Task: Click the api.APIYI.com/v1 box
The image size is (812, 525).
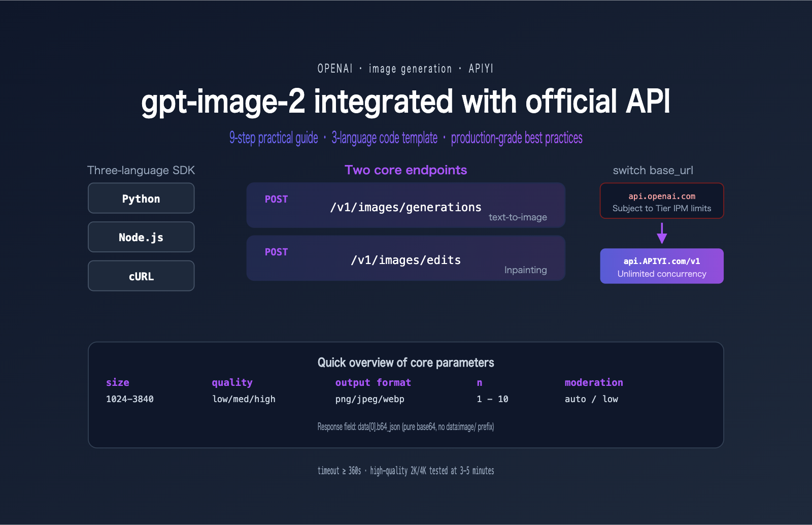Action: 662,266
